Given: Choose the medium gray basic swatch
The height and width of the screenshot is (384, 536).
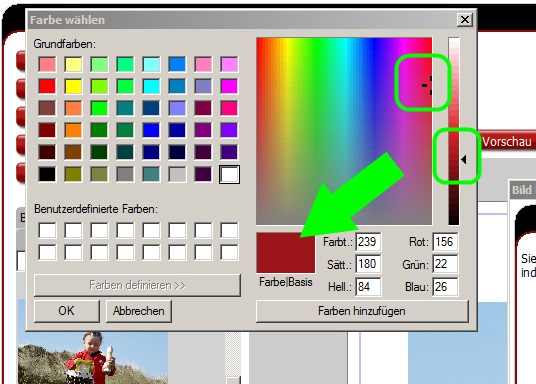Looking at the screenshot, I should (125, 174).
